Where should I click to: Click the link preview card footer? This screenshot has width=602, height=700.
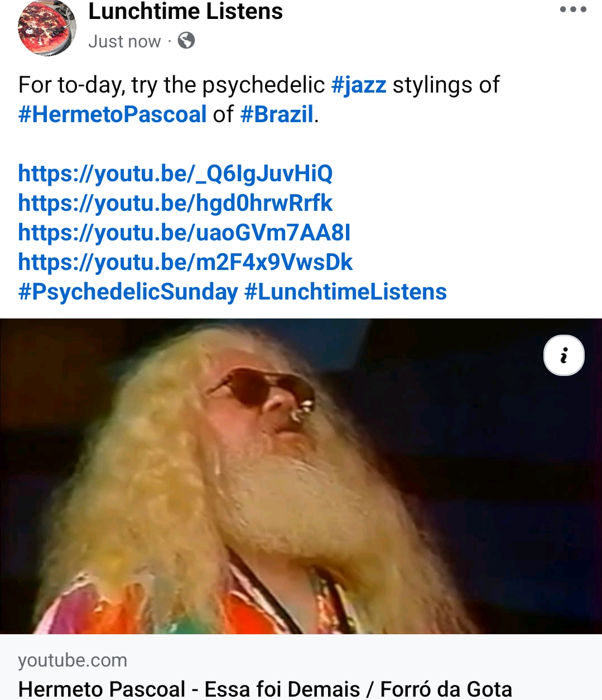(x=301, y=667)
